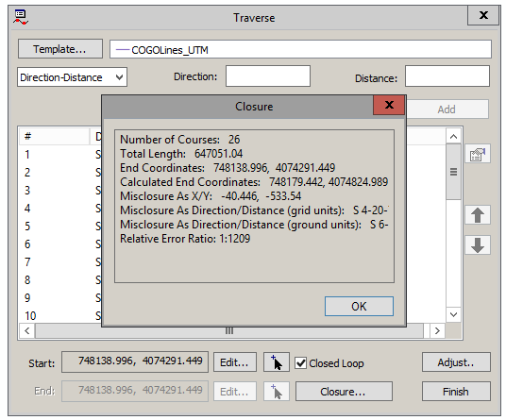The height and width of the screenshot is (420, 506).
Task: Click the course list scroll up arrow
Action: [453, 136]
